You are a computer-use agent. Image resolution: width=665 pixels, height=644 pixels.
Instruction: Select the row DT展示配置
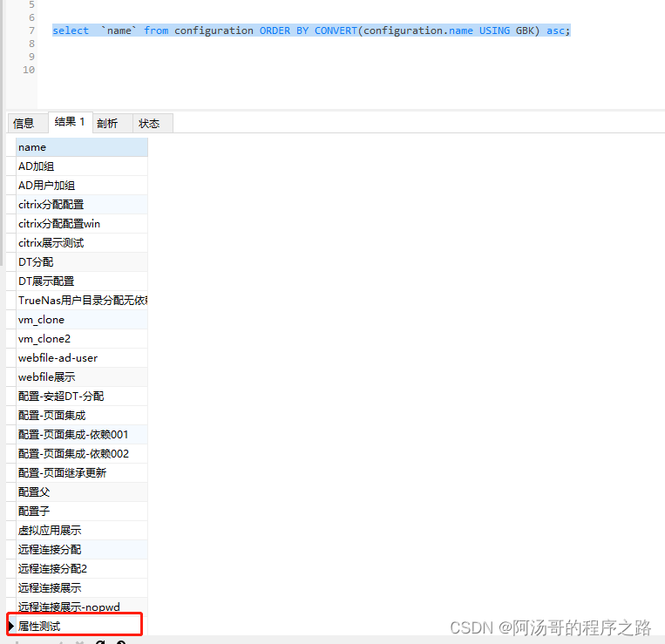point(82,281)
